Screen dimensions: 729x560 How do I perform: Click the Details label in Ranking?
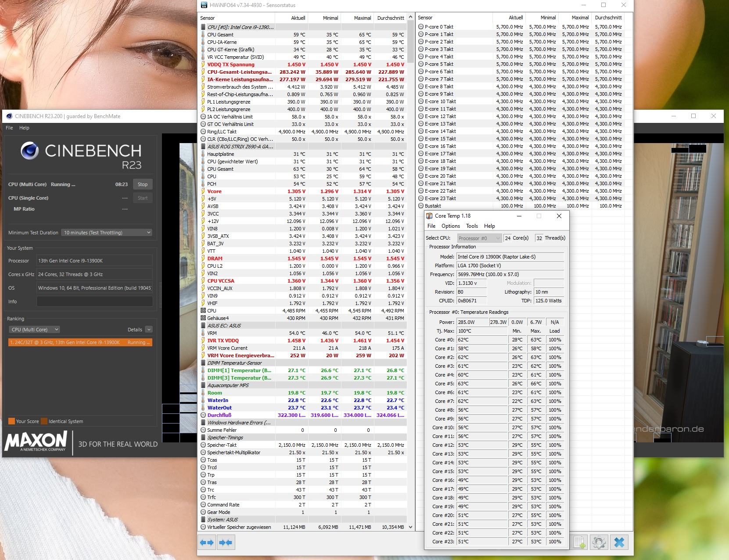(x=135, y=330)
